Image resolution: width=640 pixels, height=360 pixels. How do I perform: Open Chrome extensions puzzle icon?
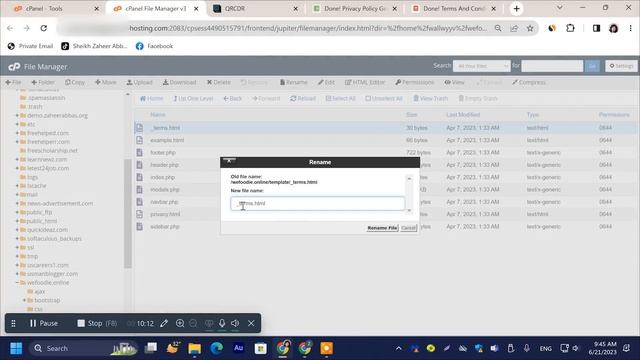coord(570,28)
